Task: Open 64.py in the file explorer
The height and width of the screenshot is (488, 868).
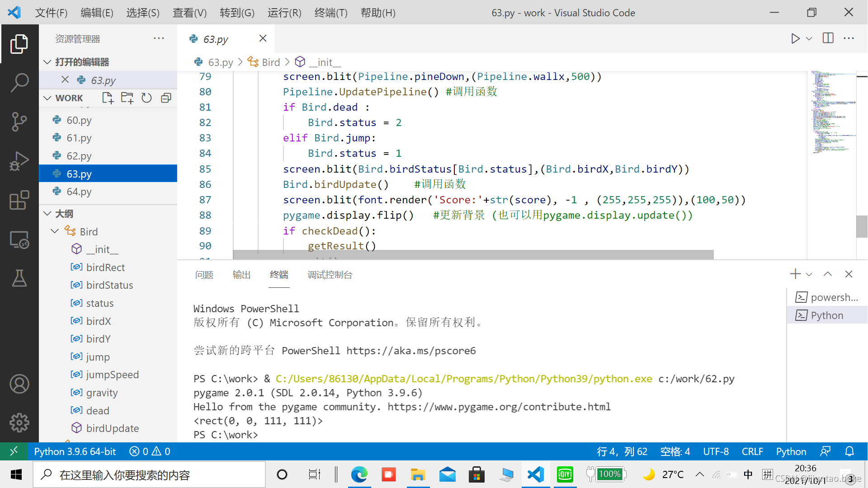Action: click(x=79, y=192)
